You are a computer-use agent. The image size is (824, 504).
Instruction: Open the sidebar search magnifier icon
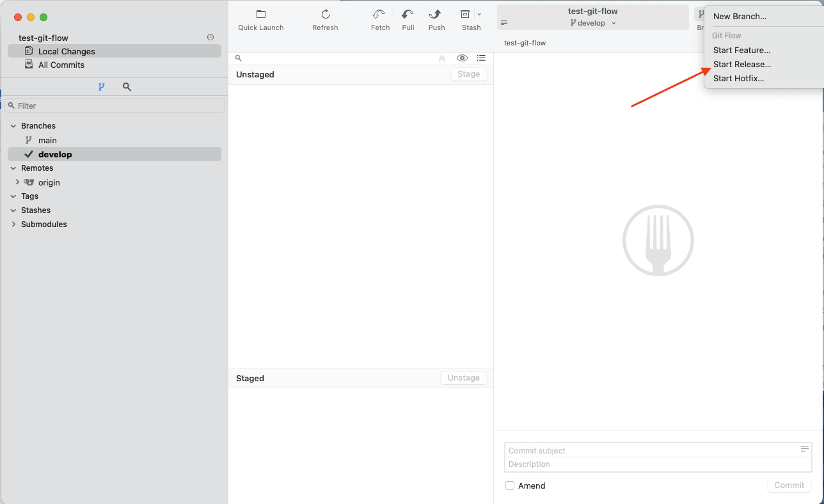point(127,87)
